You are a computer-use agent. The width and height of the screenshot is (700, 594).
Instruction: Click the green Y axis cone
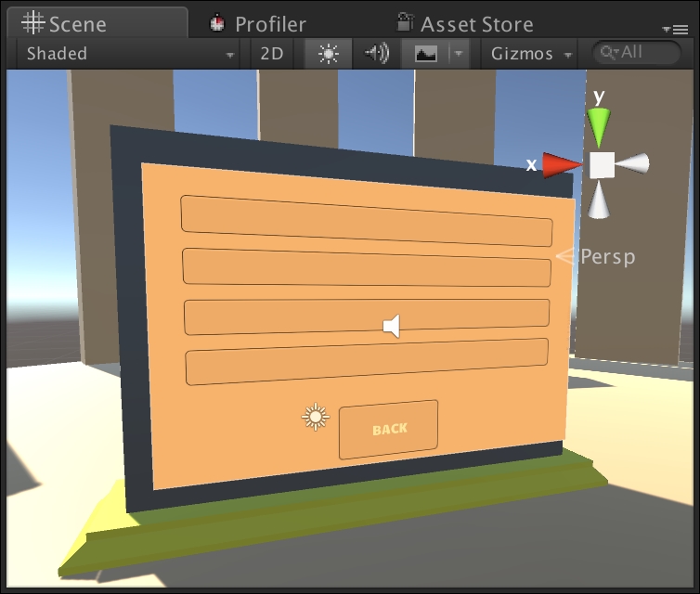click(598, 127)
